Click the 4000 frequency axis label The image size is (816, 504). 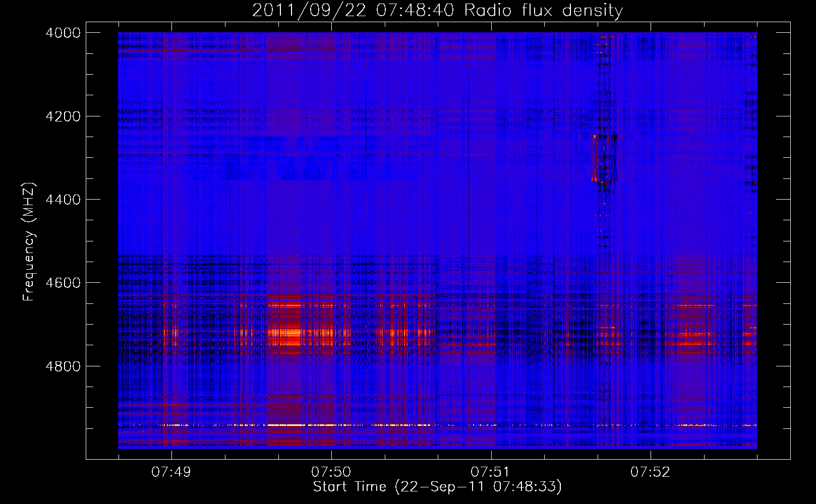pyautogui.click(x=63, y=33)
